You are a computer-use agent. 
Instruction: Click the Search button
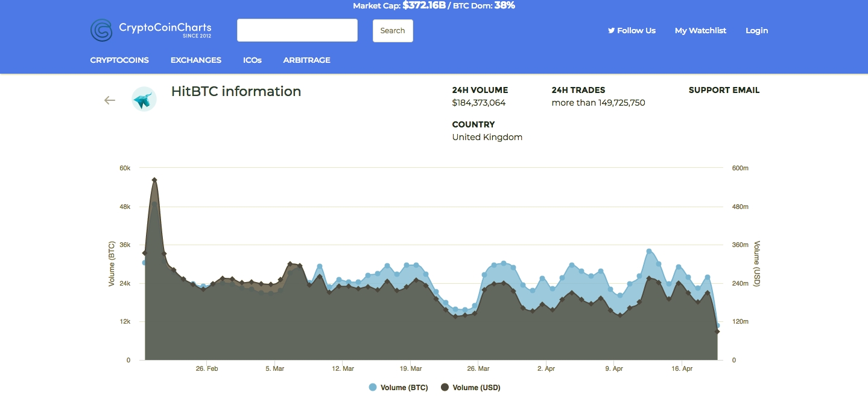point(393,31)
